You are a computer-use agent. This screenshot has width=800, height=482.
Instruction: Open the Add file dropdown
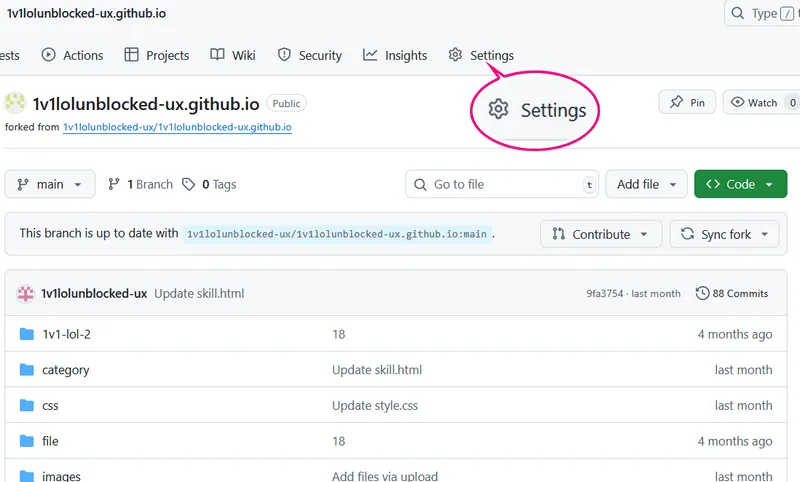pos(647,184)
